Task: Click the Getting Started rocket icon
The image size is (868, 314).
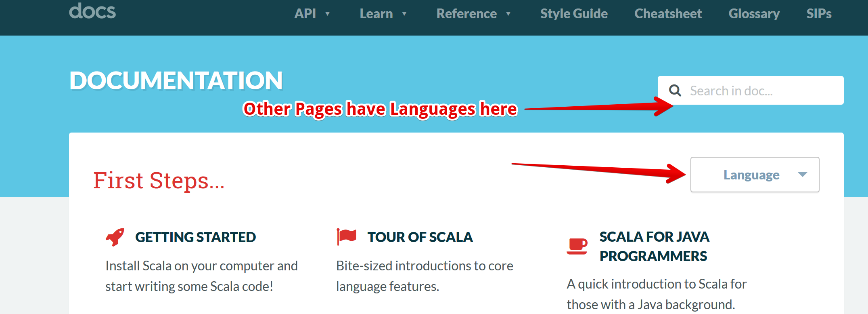Action: (115, 237)
